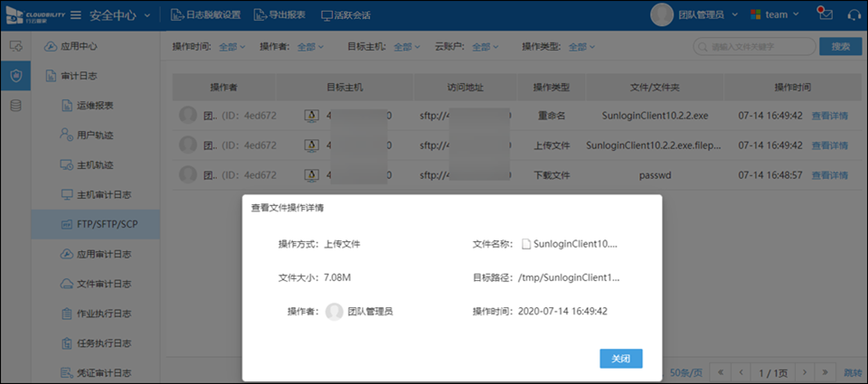Screen dimensions: 868x384
Task: Click the 关闭 button in the dialog
Action: pos(620,359)
